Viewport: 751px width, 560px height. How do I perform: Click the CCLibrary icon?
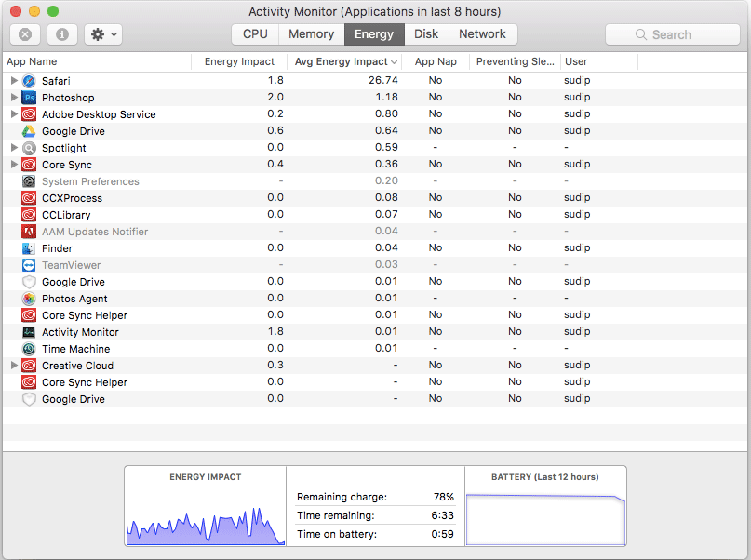pyautogui.click(x=29, y=215)
